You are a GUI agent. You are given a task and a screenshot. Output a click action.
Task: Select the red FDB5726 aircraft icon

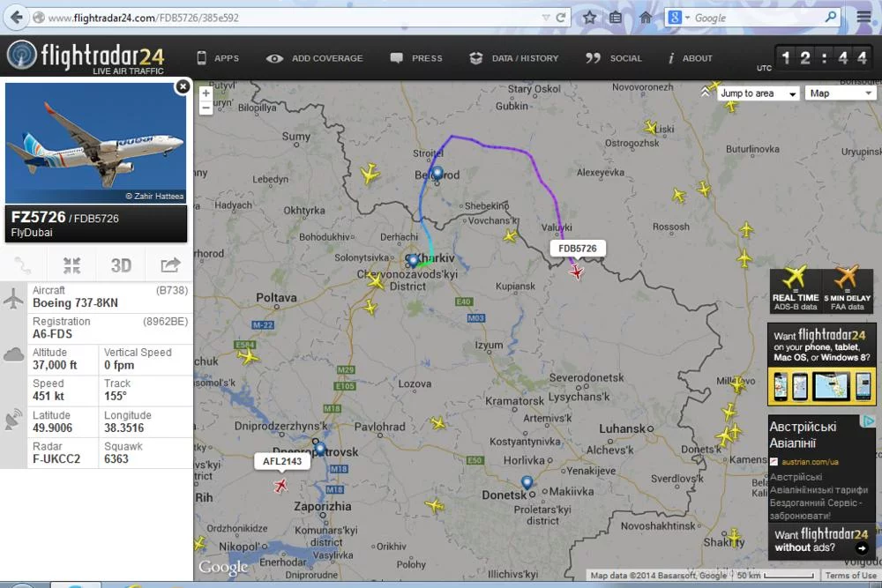point(576,272)
